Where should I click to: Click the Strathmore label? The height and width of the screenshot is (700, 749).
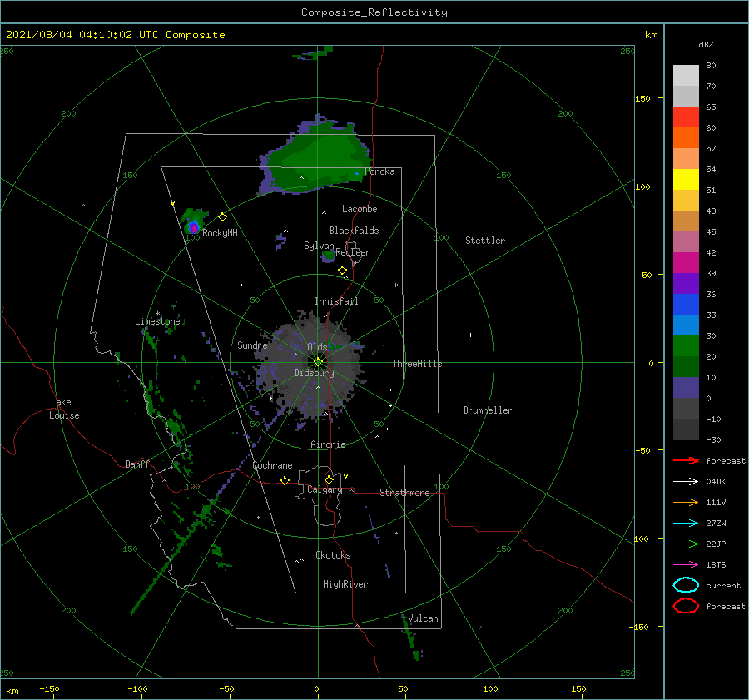[404, 493]
